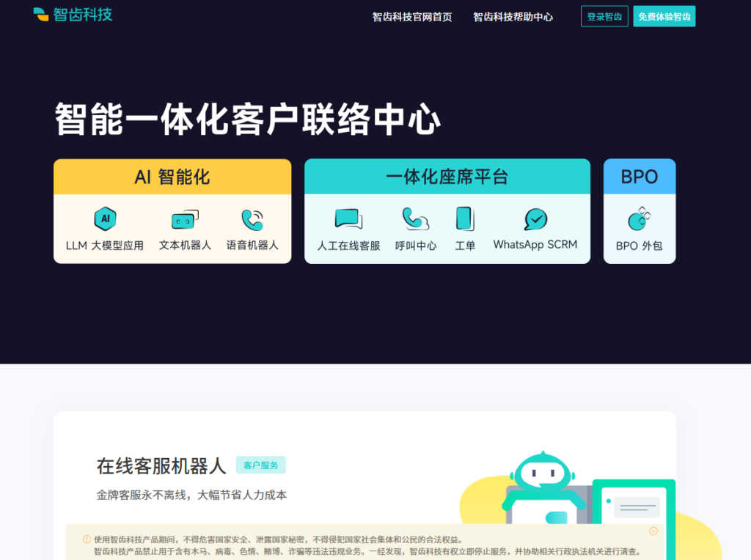The height and width of the screenshot is (560, 751).
Task: Click the 人工在线客服 chat bubble icon
Action: point(348,218)
